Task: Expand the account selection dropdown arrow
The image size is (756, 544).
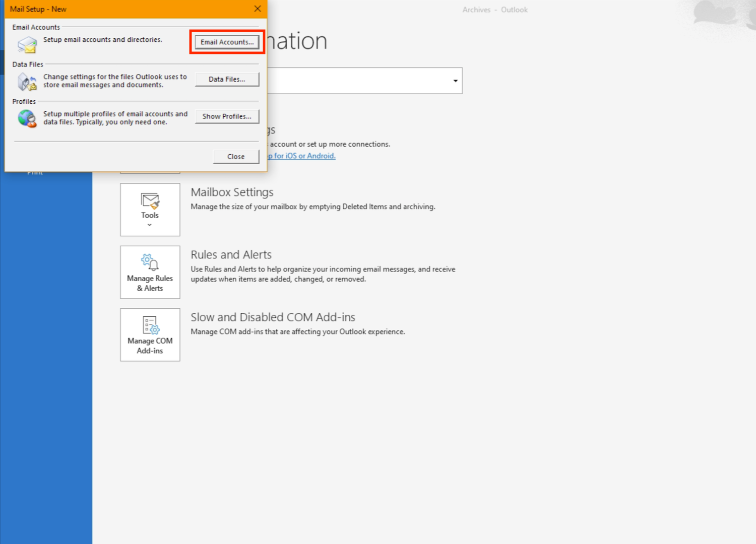Action: [455, 81]
